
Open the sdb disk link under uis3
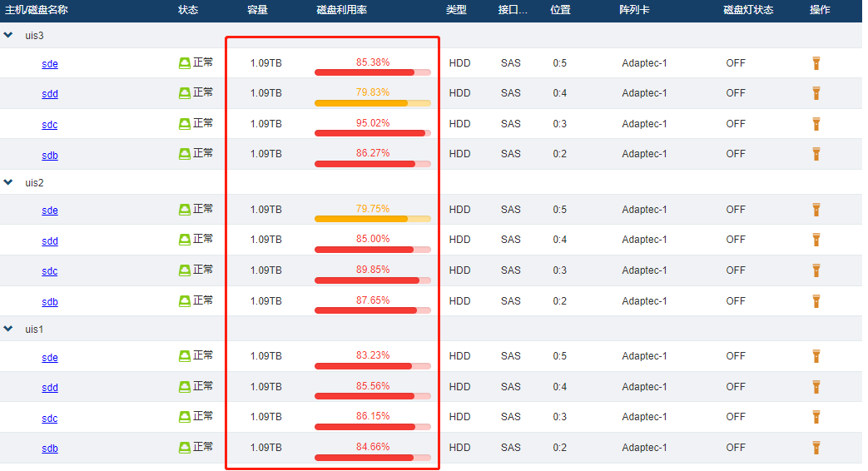[50, 156]
